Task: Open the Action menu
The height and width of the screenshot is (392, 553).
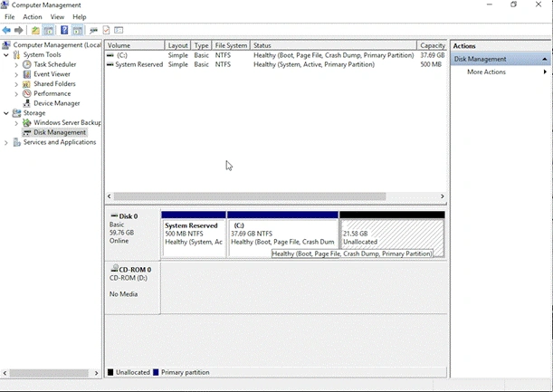Action: click(33, 17)
